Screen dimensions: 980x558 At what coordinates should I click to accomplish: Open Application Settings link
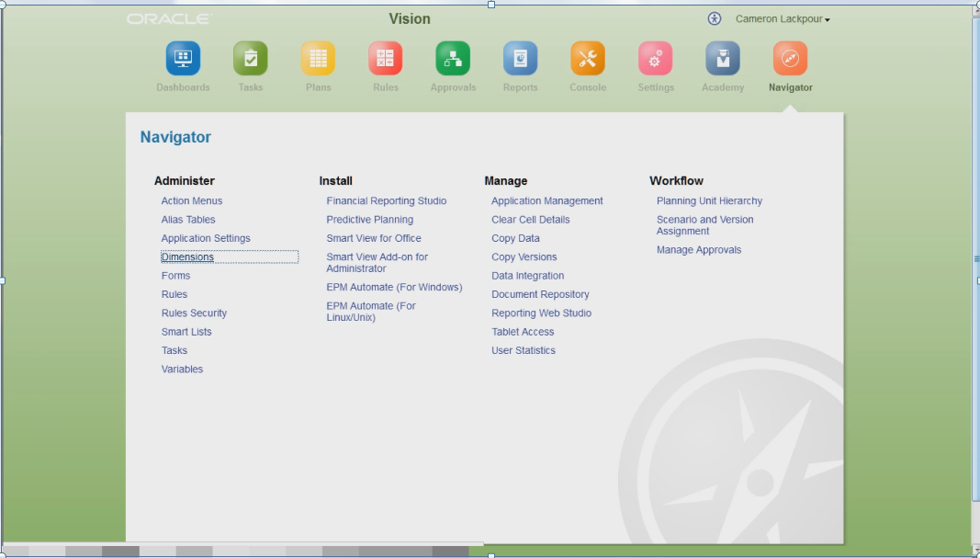[206, 238]
